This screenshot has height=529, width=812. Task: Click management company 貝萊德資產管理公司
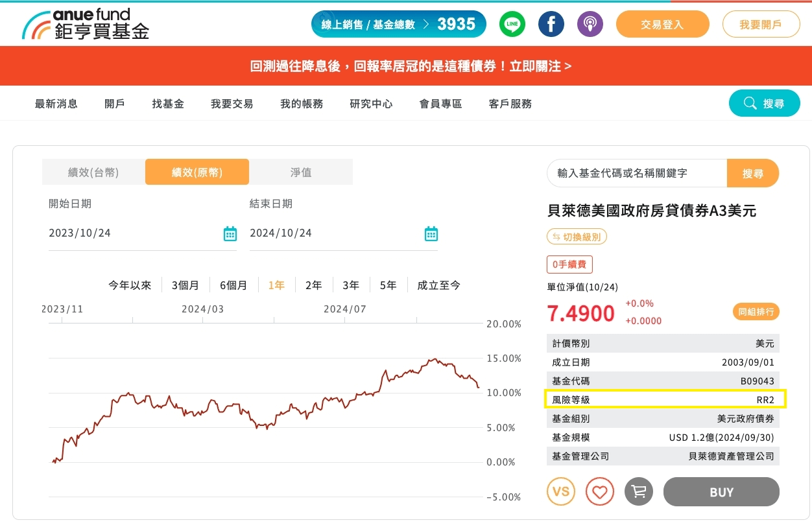(x=732, y=456)
